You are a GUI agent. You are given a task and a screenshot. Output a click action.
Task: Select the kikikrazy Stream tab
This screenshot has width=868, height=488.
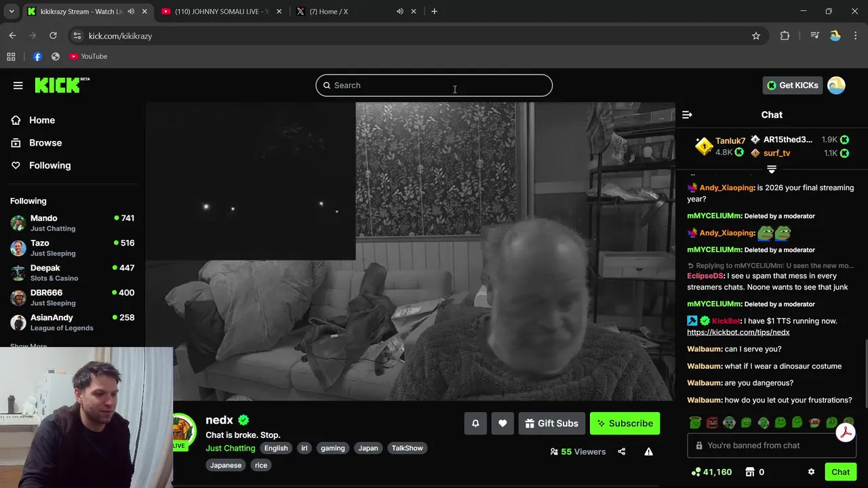pos(80,12)
